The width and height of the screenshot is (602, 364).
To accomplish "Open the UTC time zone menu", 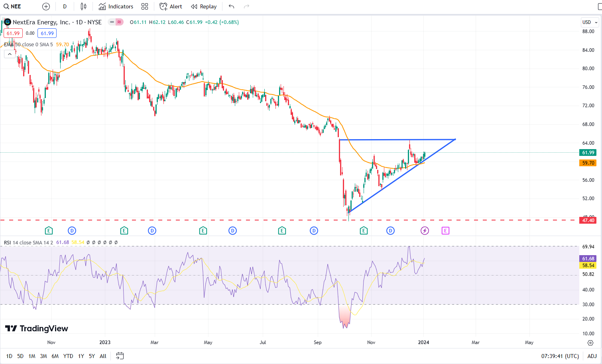I will coord(561,356).
